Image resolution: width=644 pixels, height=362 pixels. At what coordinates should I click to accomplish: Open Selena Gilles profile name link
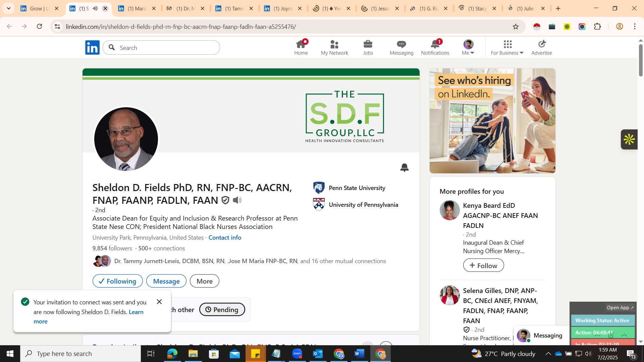click(500, 306)
